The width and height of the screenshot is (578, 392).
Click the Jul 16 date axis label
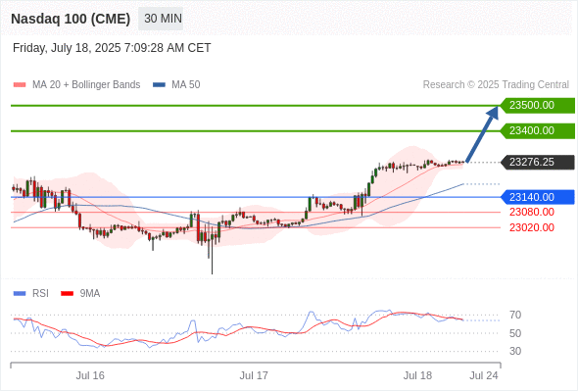[90, 375]
